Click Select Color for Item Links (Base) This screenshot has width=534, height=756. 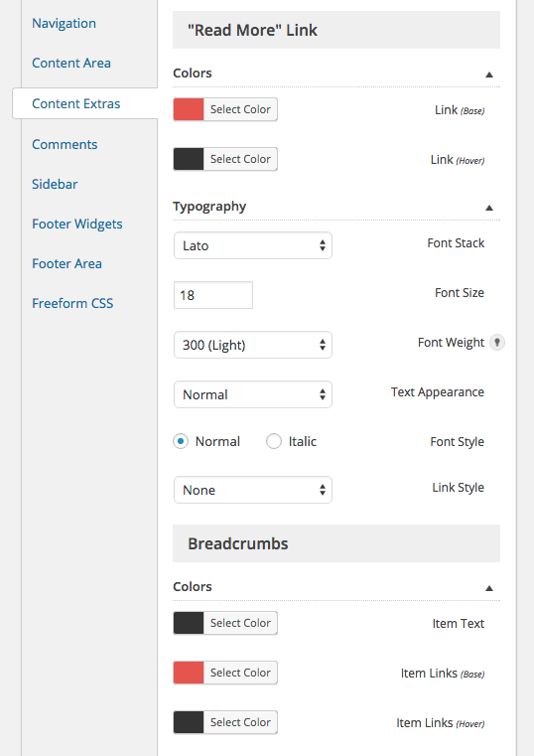(x=240, y=673)
